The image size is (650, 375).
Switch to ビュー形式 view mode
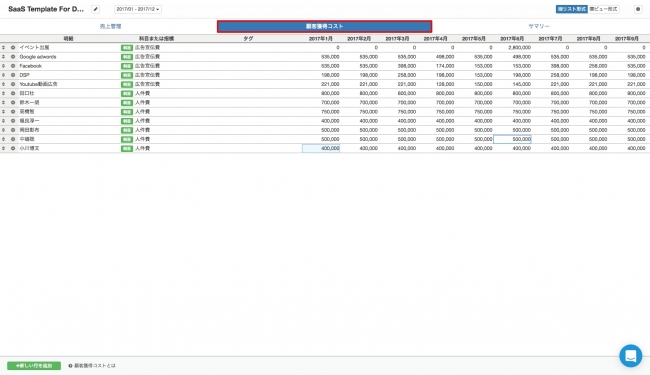click(604, 9)
